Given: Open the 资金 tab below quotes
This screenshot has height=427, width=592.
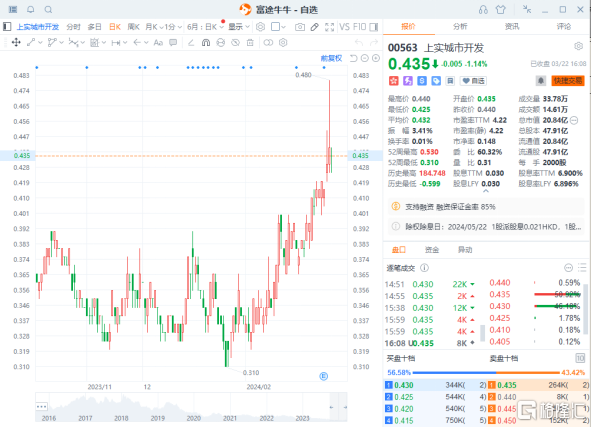Looking at the screenshot, I should [432, 250].
